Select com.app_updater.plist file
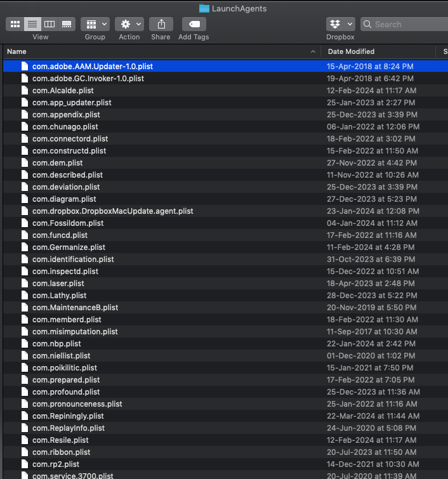Screen dimensions: 448x479 pyautogui.click(x=225, y=103)
